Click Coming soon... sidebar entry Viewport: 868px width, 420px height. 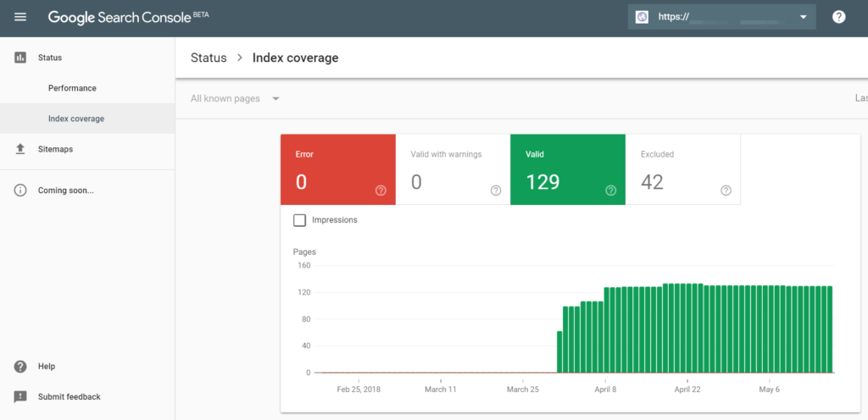click(x=87, y=191)
